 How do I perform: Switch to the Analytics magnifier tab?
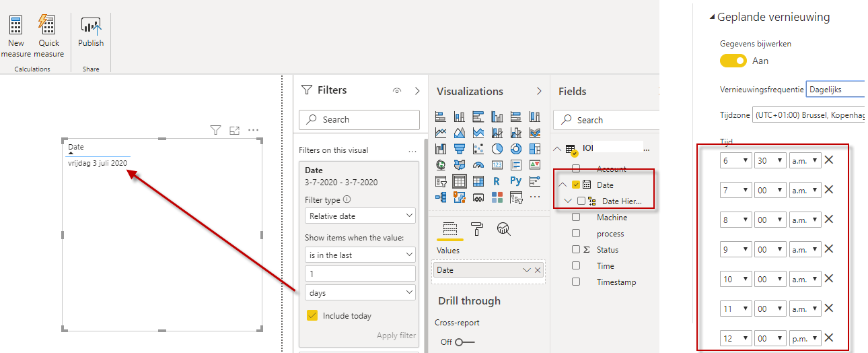pyautogui.click(x=503, y=229)
